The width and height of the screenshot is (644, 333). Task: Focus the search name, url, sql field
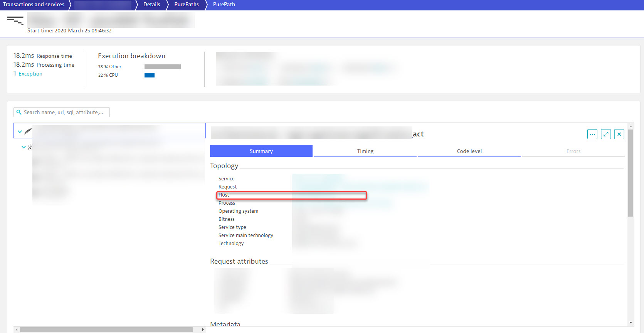(x=64, y=112)
